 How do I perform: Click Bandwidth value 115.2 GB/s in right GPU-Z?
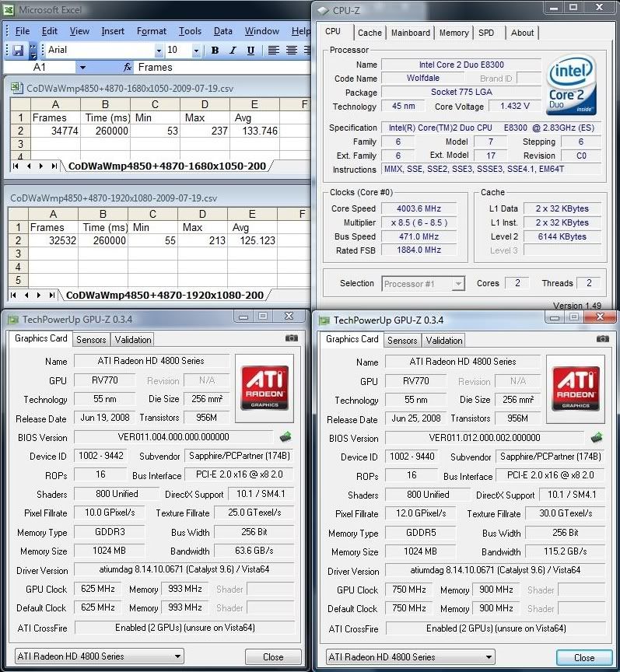[565, 551]
